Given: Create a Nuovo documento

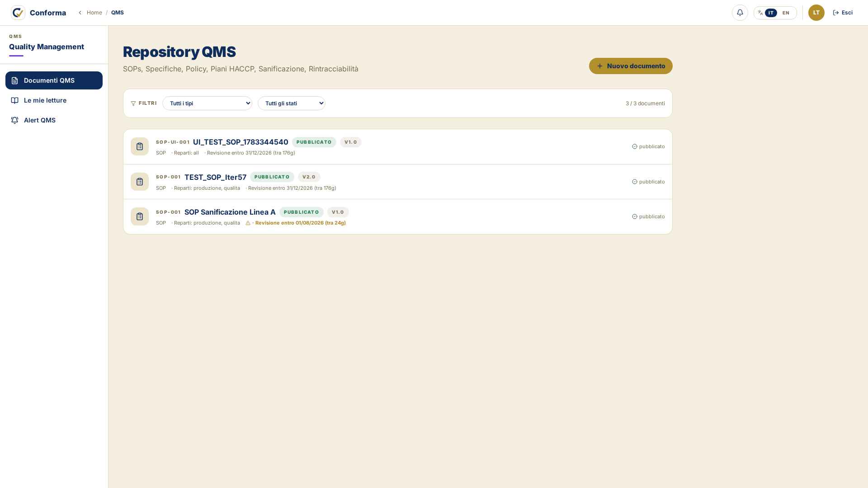Looking at the screenshot, I should tap(631, 66).
